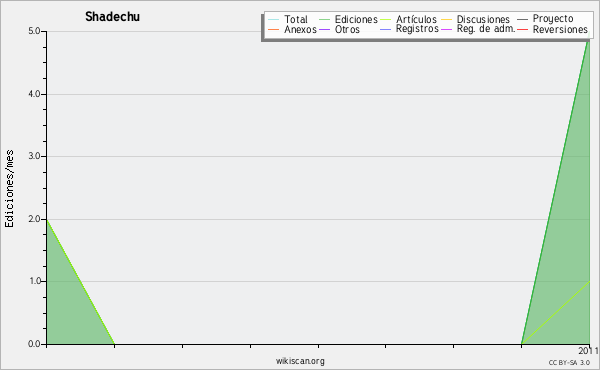Select the Proyecto legend entry

tap(553, 19)
